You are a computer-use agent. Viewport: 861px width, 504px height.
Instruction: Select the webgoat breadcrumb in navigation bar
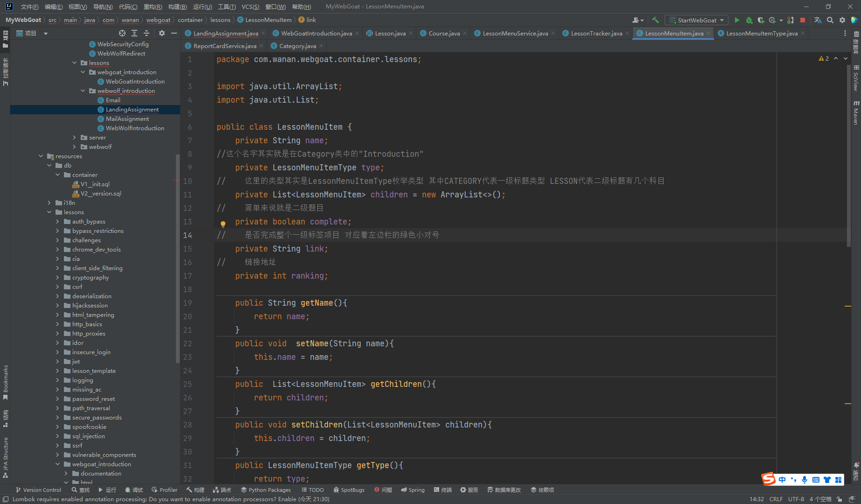coord(158,20)
